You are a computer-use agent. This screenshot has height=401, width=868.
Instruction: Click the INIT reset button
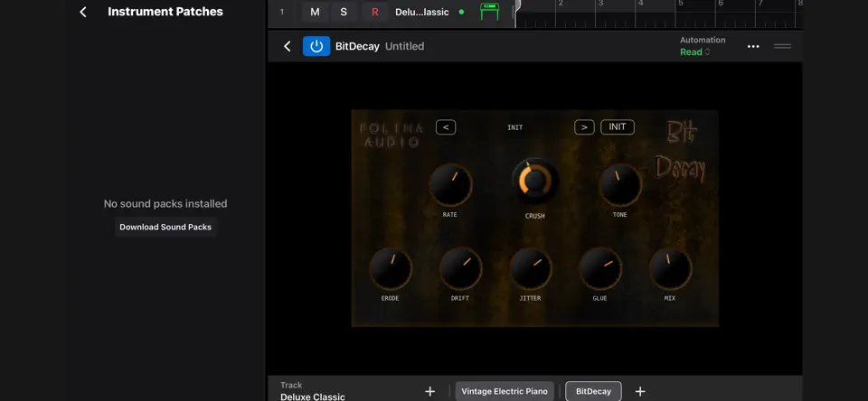618,127
